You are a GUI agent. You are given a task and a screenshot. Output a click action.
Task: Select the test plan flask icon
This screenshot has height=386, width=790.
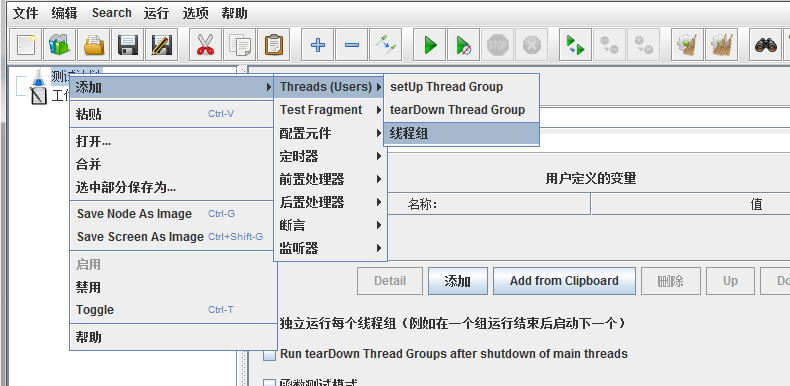[x=38, y=77]
